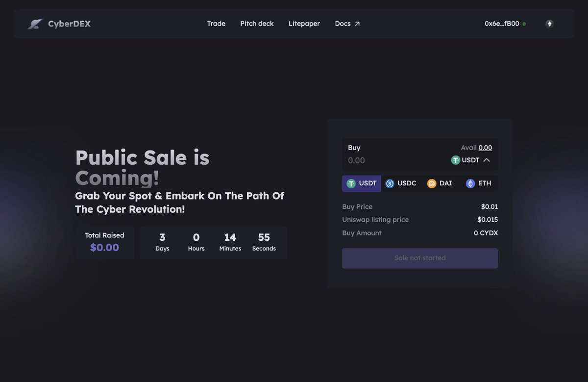
Task: Click the USDC coin icon
Action: (x=390, y=183)
